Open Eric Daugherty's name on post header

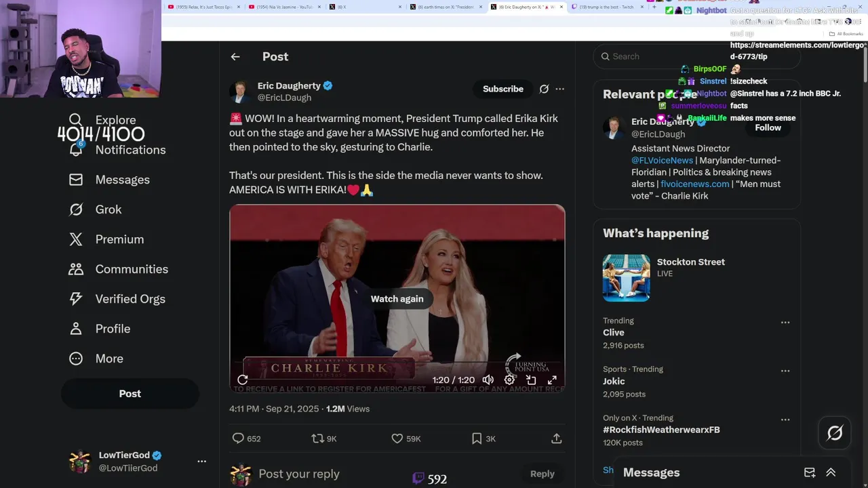click(x=289, y=86)
